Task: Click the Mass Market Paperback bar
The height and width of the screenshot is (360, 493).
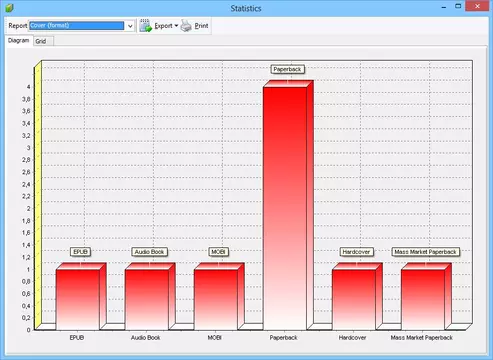Action: tap(423, 300)
